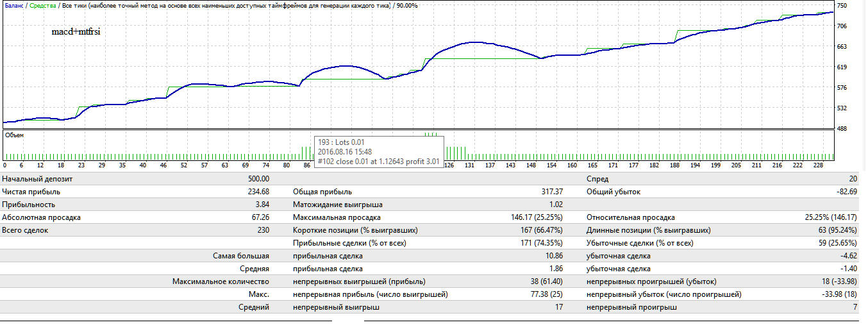The image size is (868, 327).
Task: Click the expected payoff value '1.02'
Action: [556, 205]
